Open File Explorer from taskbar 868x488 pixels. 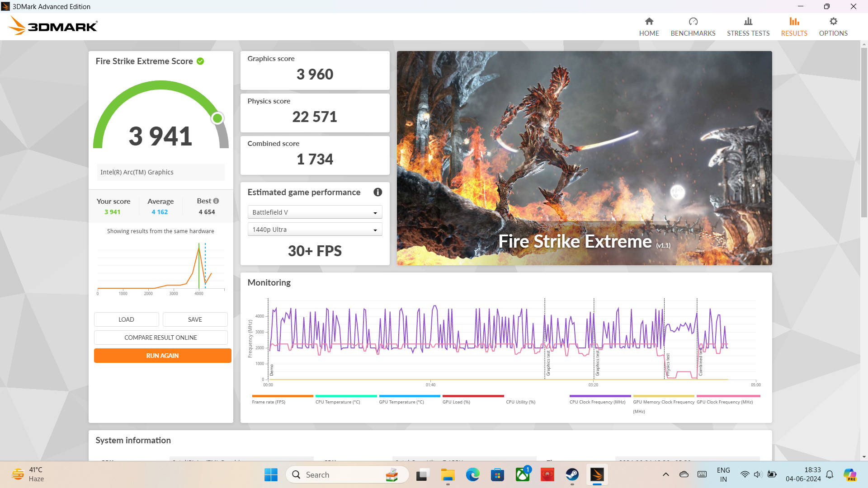point(448,474)
